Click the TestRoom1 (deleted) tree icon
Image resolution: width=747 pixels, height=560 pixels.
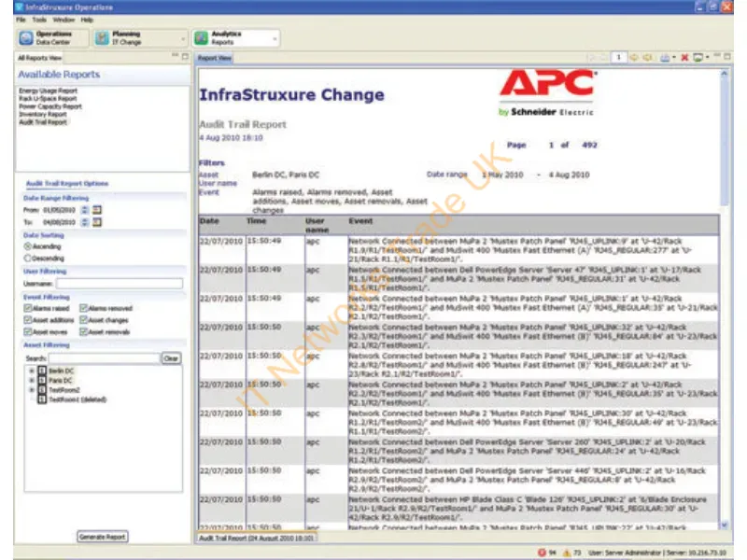coord(42,399)
